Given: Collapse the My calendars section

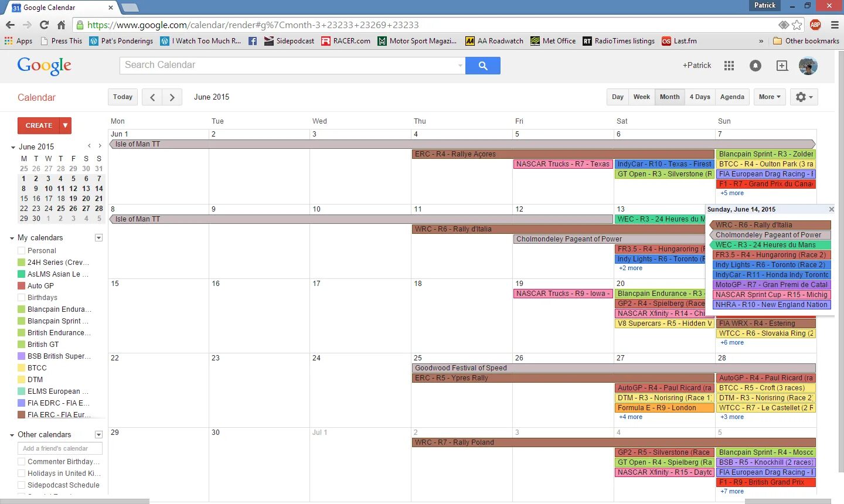Looking at the screenshot, I should [x=12, y=238].
